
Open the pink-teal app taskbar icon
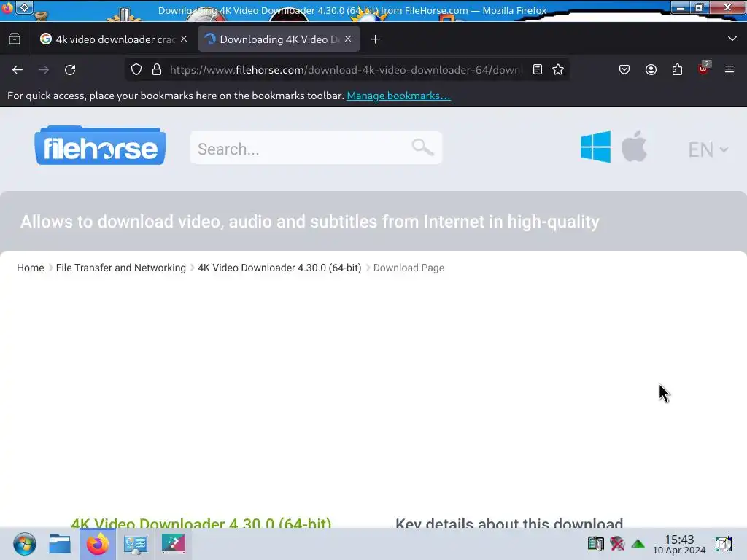click(x=174, y=544)
